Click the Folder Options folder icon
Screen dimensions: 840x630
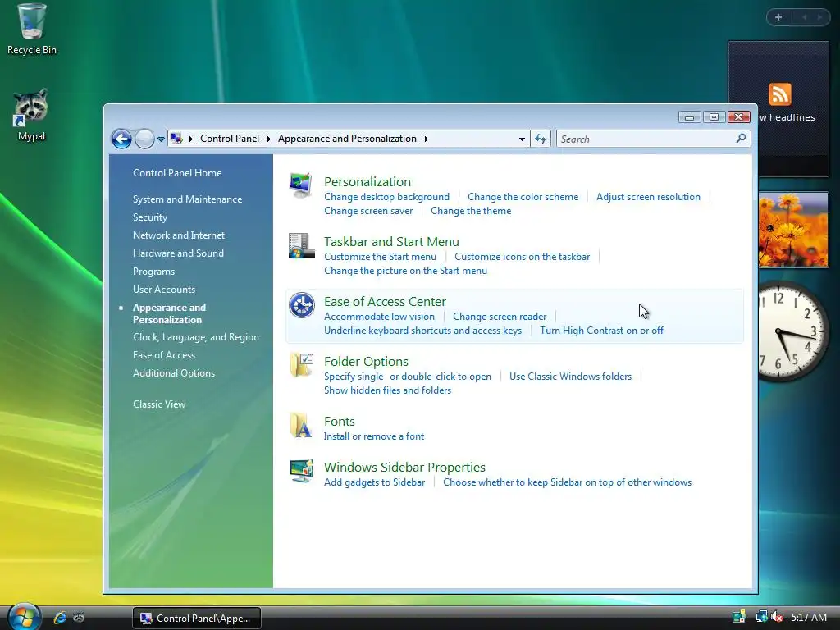(302, 365)
